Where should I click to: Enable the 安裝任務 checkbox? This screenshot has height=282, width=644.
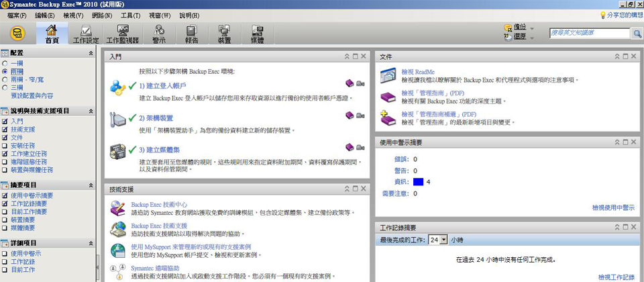click(x=5, y=145)
